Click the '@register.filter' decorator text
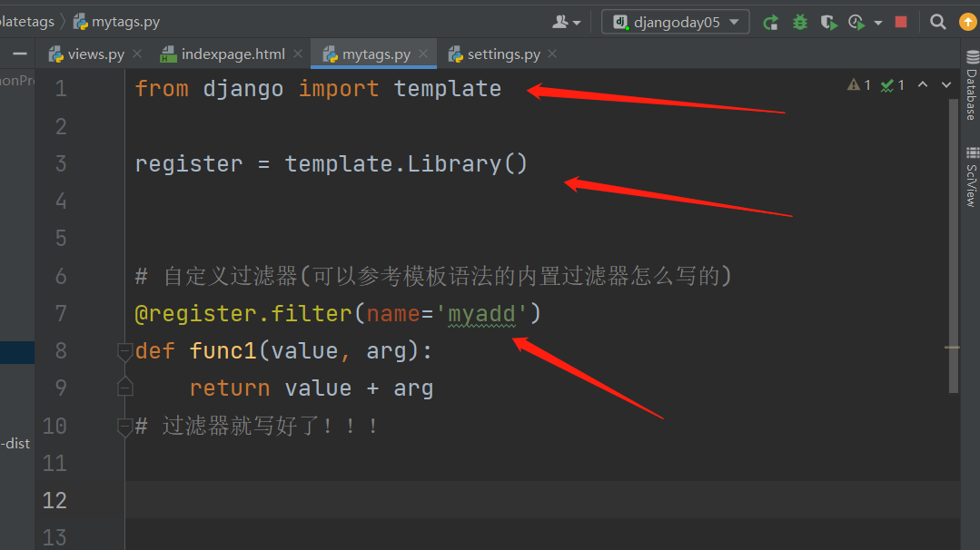 (243, 313)
